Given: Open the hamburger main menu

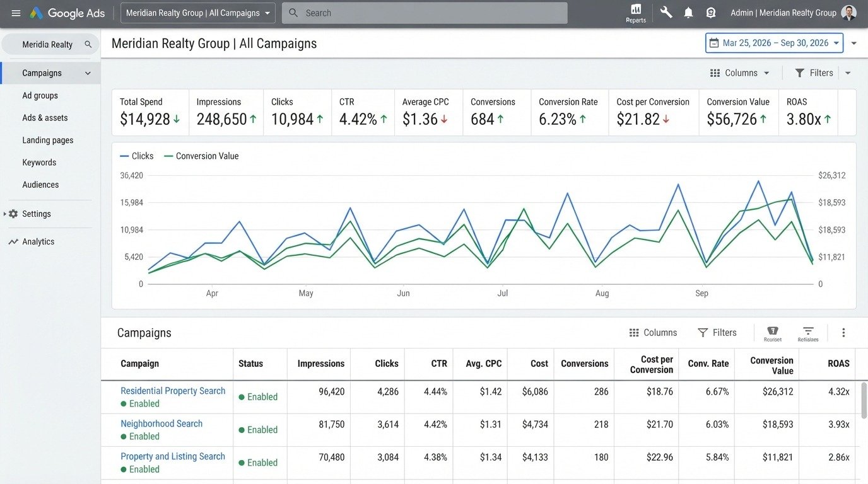Looking at the screenshot, I should [16, 13].
